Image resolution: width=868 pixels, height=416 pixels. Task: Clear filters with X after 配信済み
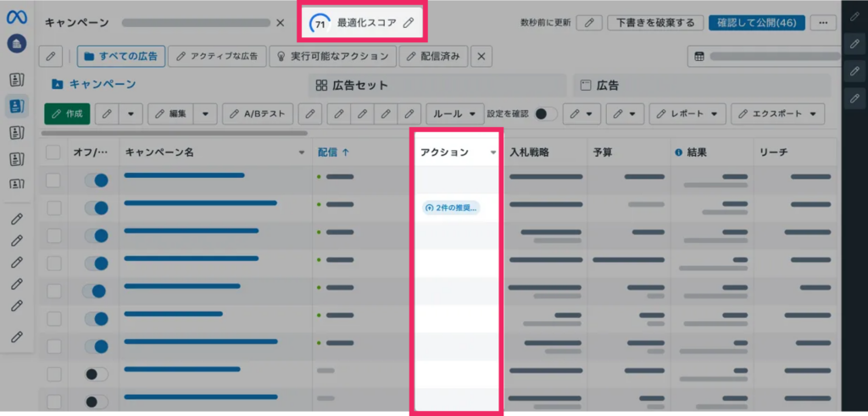pyautogui.click(x=481, y=57)
